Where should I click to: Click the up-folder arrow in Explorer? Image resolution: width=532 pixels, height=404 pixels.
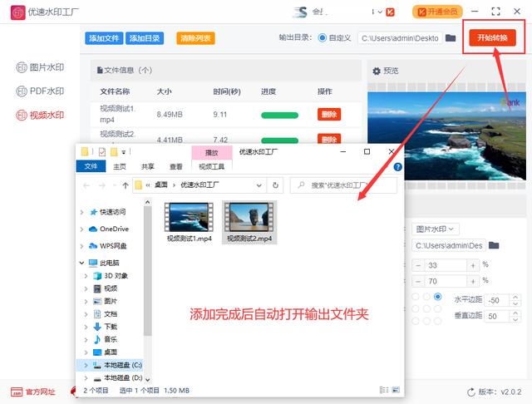[x=126, y=185]
